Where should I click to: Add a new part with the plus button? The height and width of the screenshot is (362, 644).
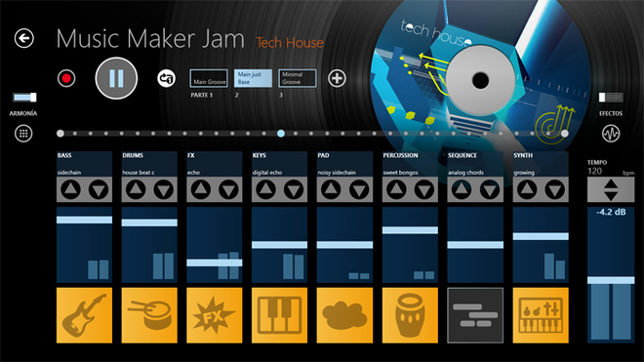(337, 78)
